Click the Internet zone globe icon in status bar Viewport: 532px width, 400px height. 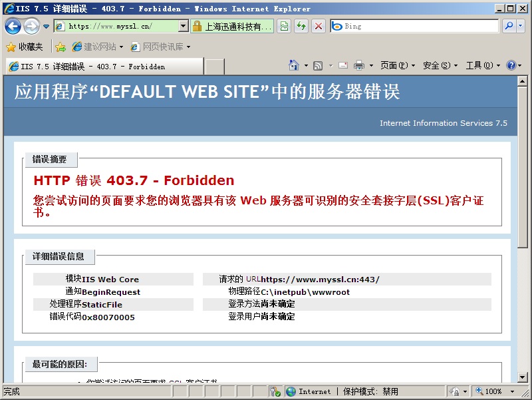pos(291,391)
